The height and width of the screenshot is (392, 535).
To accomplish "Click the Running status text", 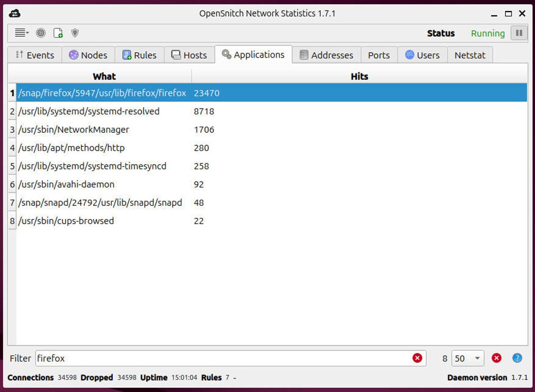I will click(x=487, y=33).
